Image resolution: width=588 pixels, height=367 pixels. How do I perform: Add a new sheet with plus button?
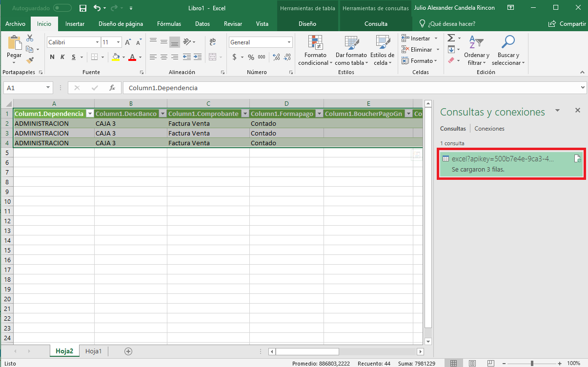pyautogui.click(x=128, y=351)
